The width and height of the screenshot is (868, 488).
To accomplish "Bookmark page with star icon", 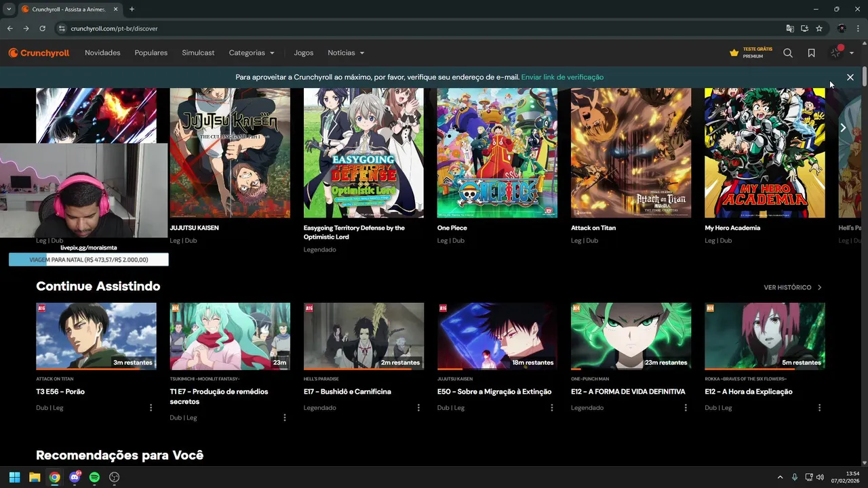I will [819, 28].
